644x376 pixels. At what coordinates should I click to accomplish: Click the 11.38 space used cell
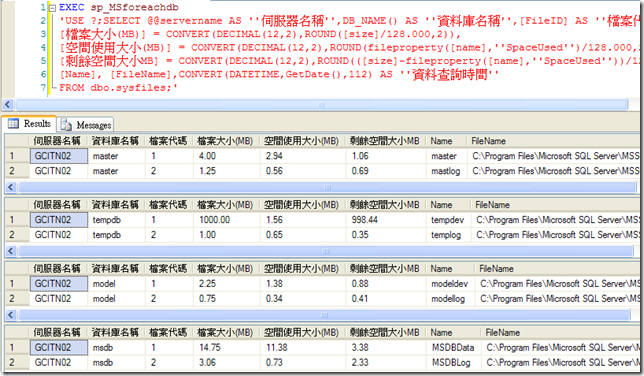(x=303, y=348)
